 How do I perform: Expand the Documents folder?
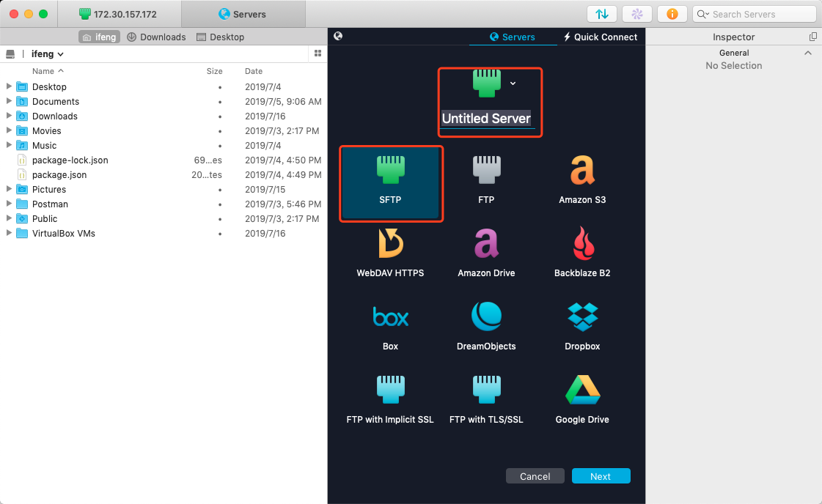point(8,101)
